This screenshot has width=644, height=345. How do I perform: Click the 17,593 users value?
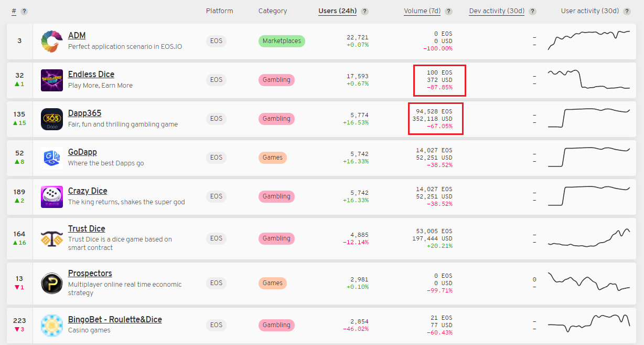coord(358,76)
